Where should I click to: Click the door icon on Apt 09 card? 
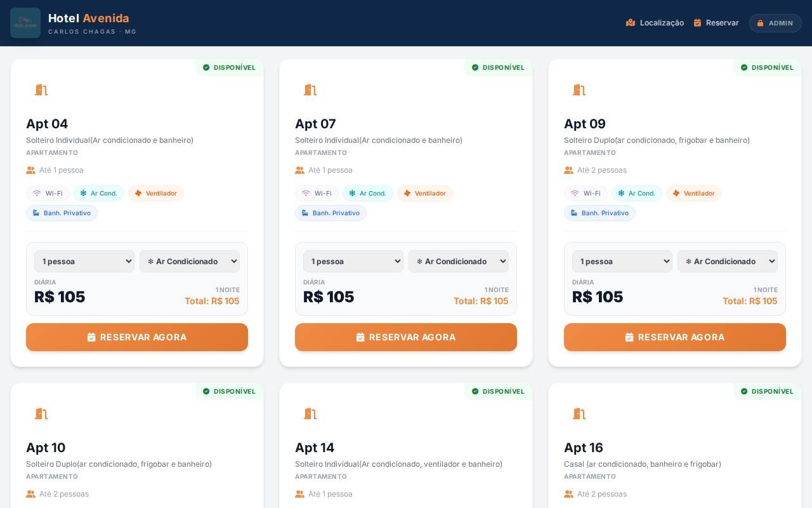click(x=579, y=90)
